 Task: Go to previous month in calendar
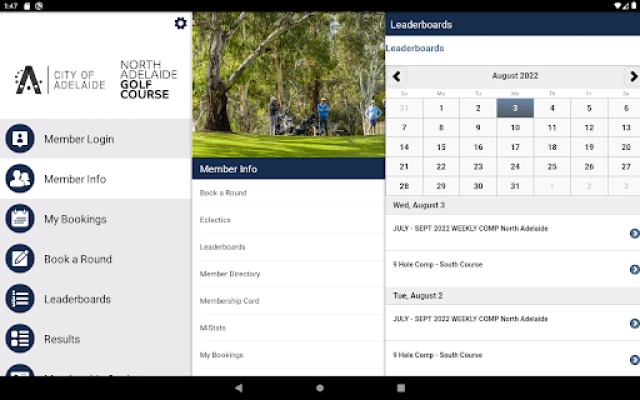click(397, 76)
